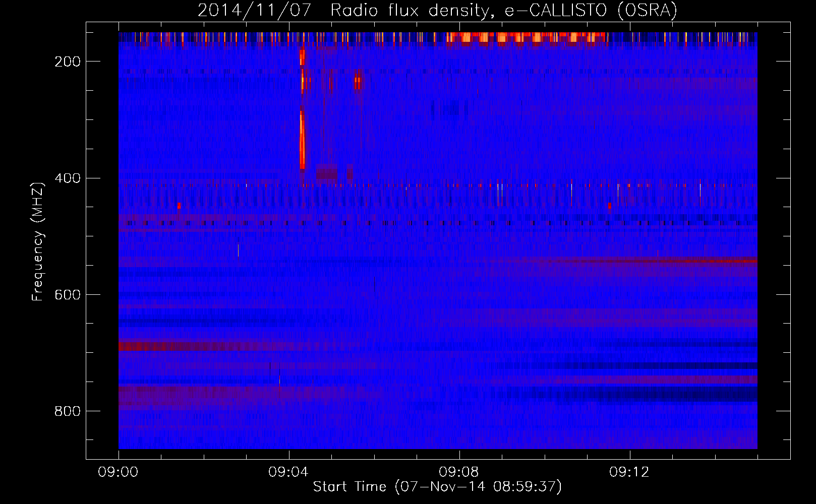This screenshot has height=504, width=816.
Task: Click the 400 frequency tick label
Action: point(67,178)
